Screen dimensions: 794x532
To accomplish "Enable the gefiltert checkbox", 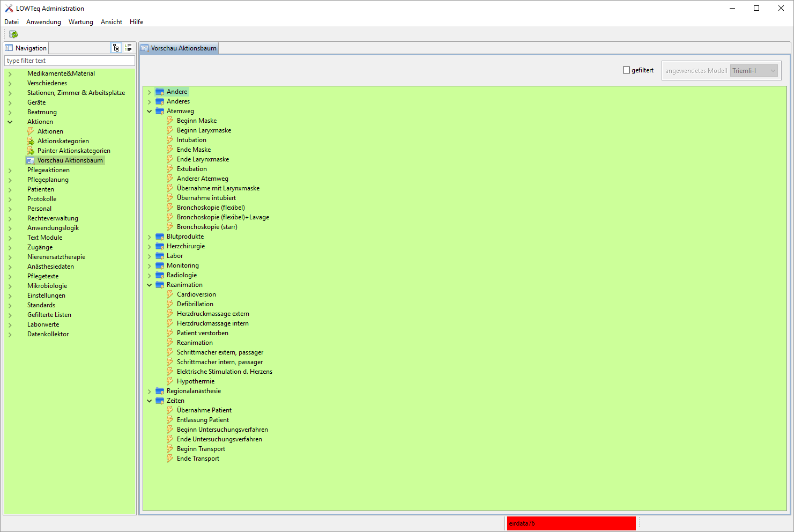I will (x=626, y=70).
